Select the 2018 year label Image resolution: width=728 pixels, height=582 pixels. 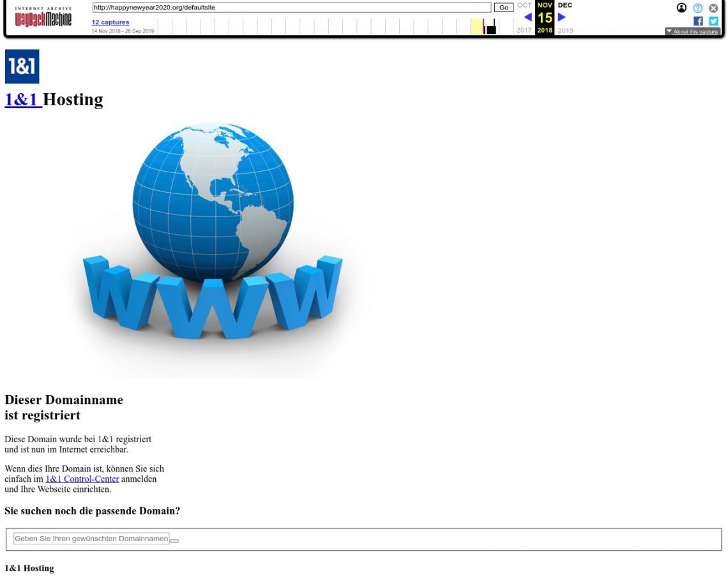pos(545,30)
